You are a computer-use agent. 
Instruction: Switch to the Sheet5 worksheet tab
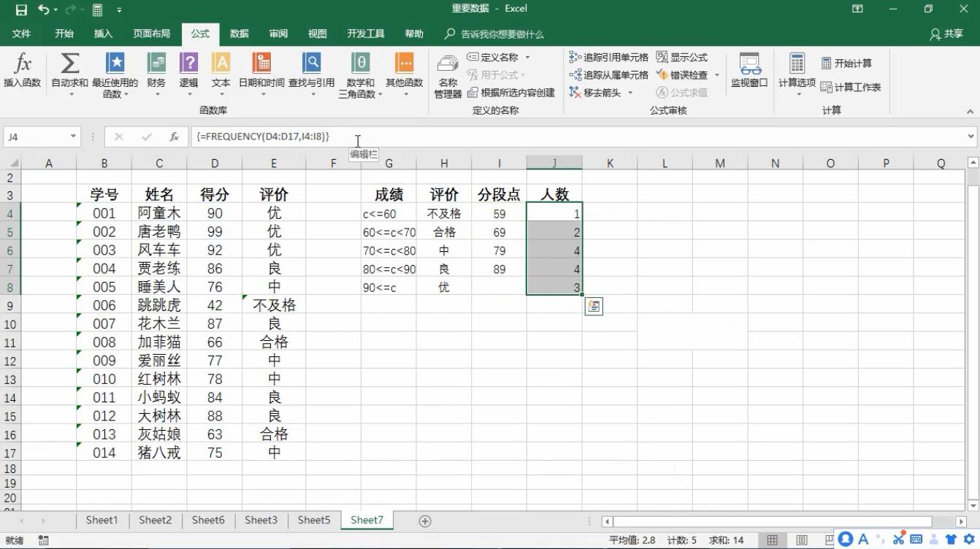314,521
